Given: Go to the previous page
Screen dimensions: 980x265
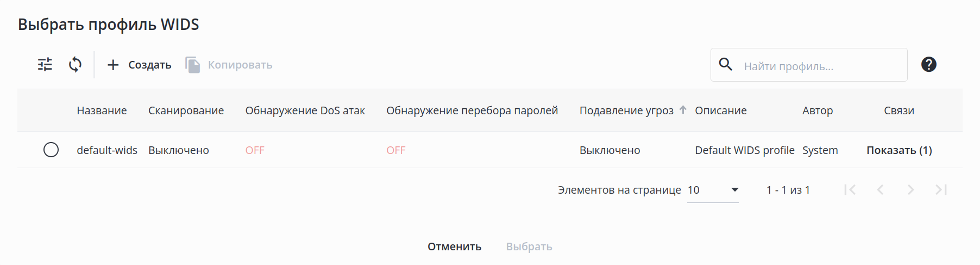Looking at the screenshot, I should point(881,190).
